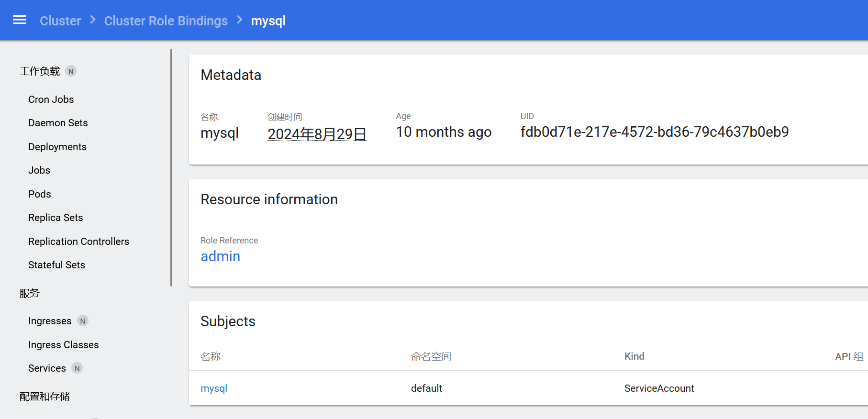
Task: Click the UID value fdb0d71e-217e-4572-bd36-79c4637b0eb9
Action: tap(655, 132)
